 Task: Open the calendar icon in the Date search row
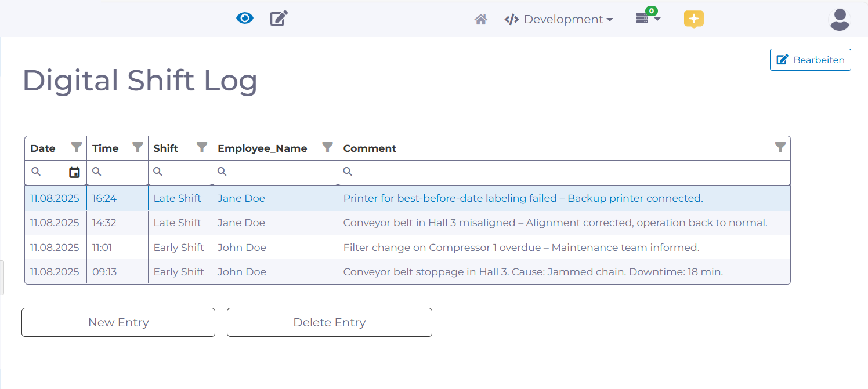pyautogui.click(x=74, y=172)
